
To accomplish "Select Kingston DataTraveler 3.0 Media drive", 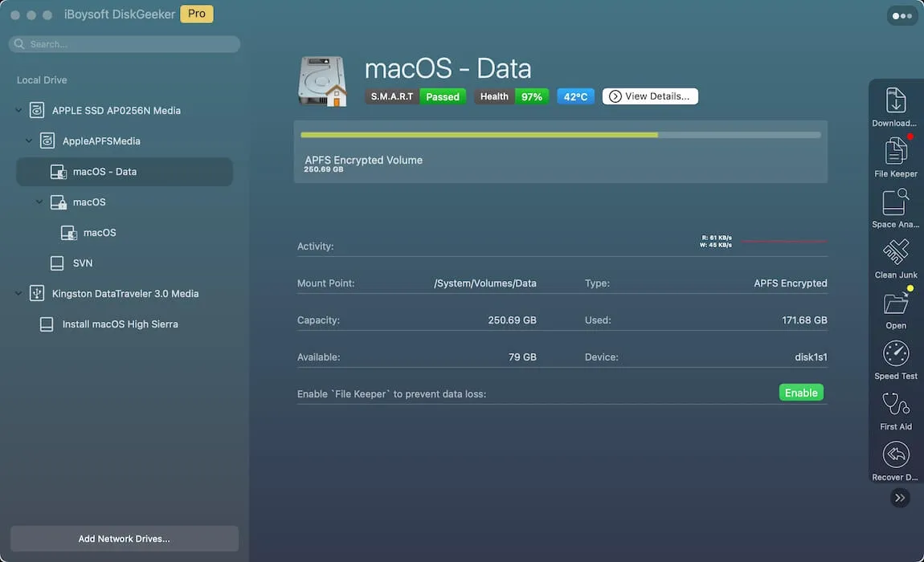I will pyautogui.click(x=125, y=293).
